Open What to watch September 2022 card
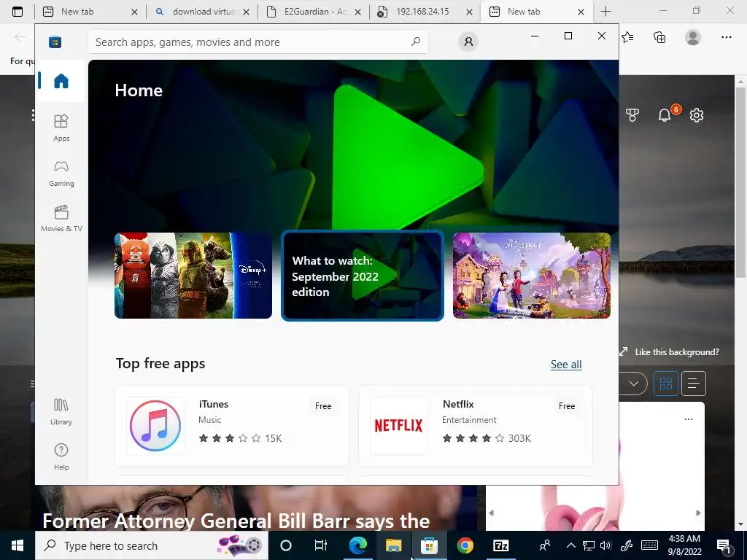 [363, 276]
